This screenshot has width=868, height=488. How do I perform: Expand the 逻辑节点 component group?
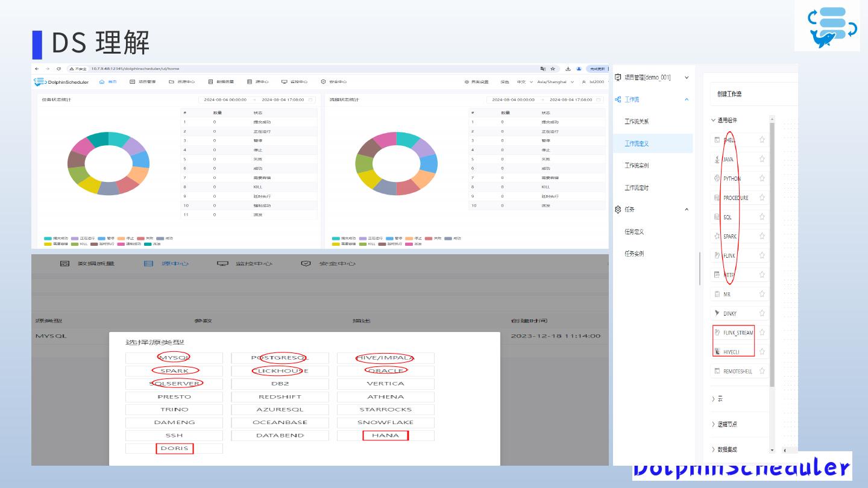(x=727, y=424)
